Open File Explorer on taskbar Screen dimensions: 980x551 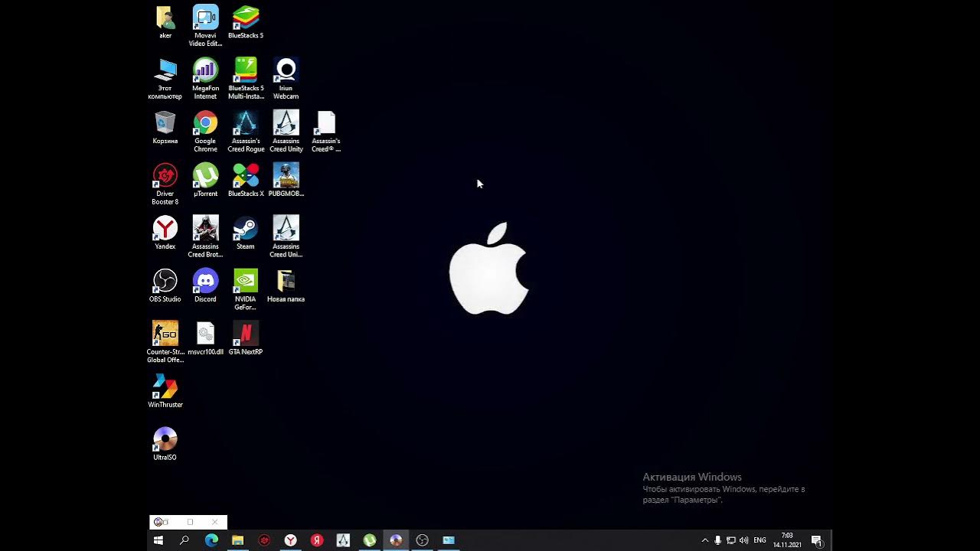pyautogui.click(x=237, y=540)
